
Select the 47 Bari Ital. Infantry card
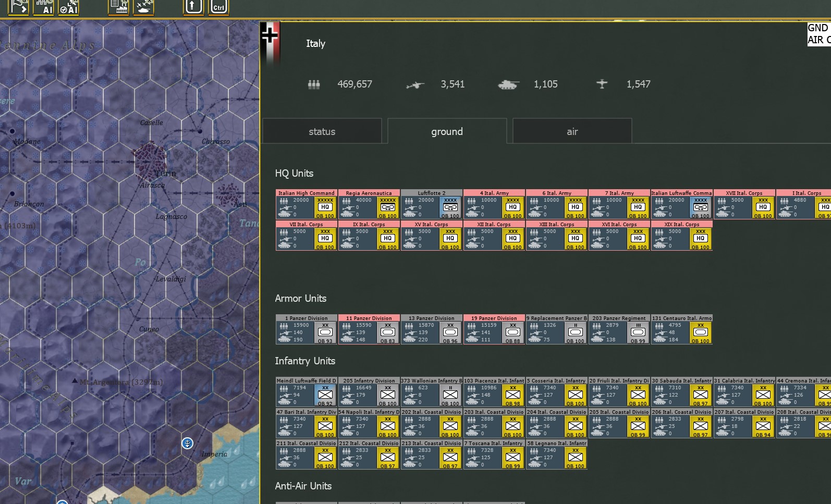(x=307, y=423)
